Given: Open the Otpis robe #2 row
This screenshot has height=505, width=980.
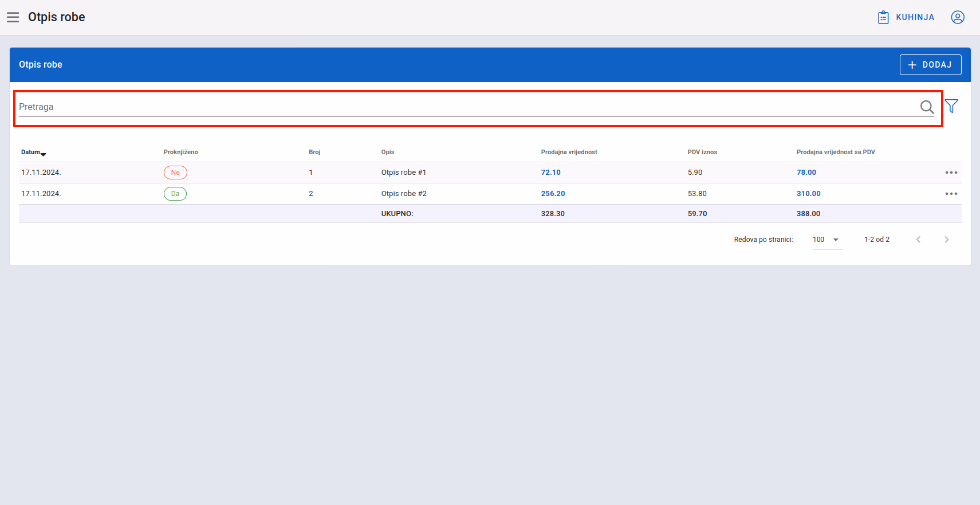Looking at the screenshot, I should pyautogui.click(x=490, y=194).
